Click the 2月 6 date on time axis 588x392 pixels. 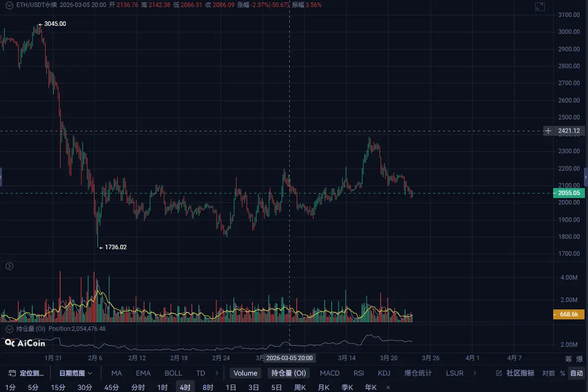coord(95,358)
